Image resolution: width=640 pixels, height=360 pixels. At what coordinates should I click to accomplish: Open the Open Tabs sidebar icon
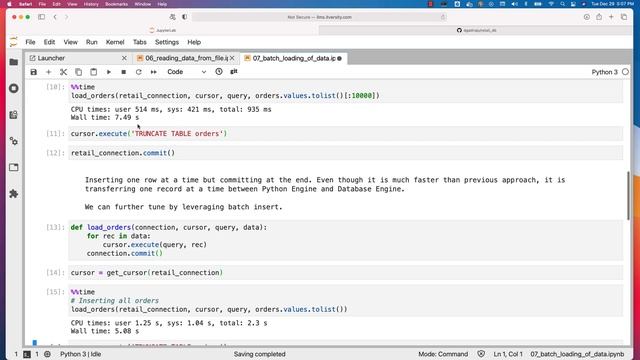click(x=14, y=167)
